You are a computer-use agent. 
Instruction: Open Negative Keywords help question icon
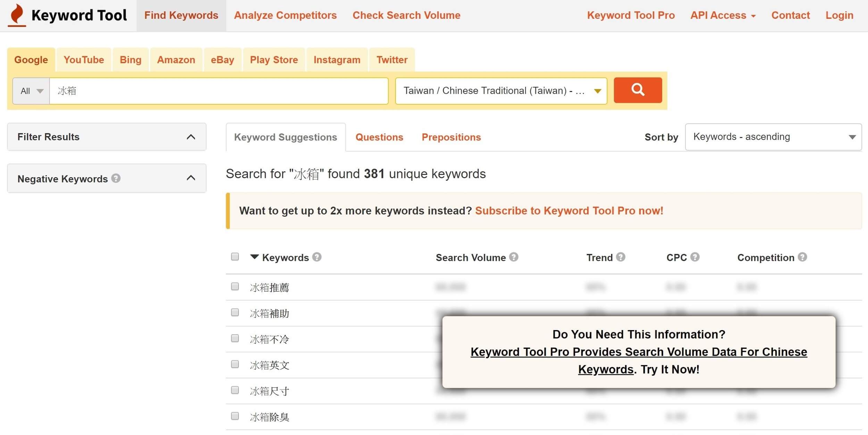tap(116, 178)
